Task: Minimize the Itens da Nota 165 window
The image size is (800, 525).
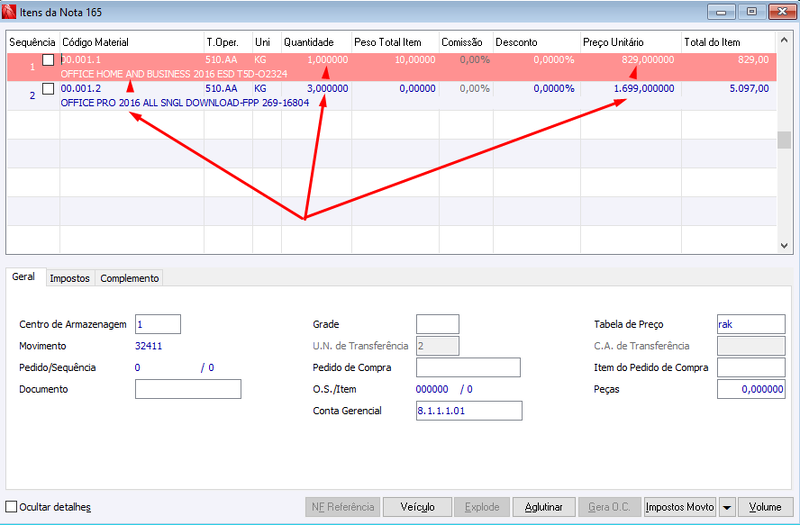Action: [721, 12]
